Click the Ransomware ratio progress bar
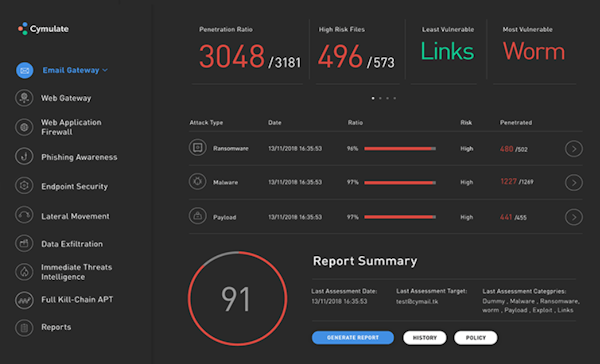600x364 pixels. 400,149
